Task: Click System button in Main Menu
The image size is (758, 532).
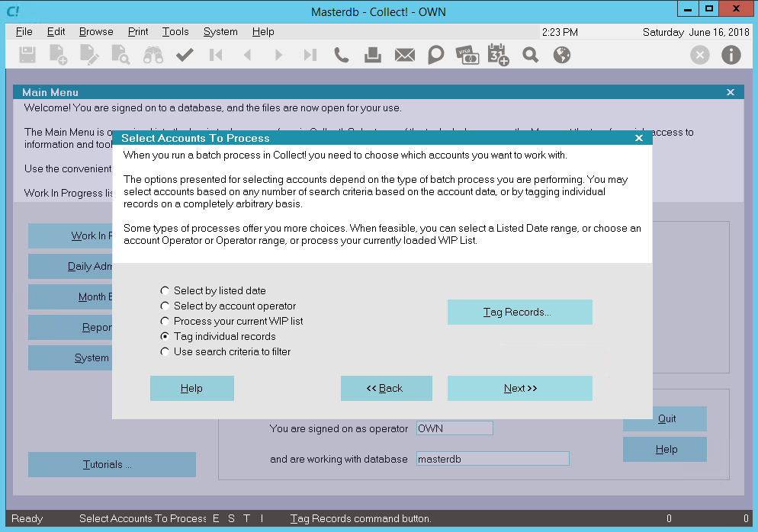Action: pos(70,357)
